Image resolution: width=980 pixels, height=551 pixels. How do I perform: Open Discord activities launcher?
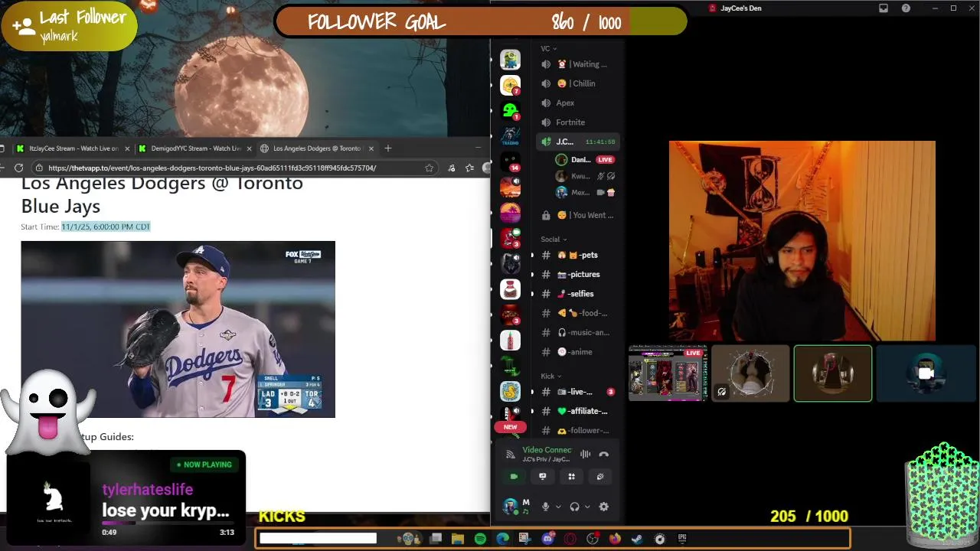coord(571,476)
